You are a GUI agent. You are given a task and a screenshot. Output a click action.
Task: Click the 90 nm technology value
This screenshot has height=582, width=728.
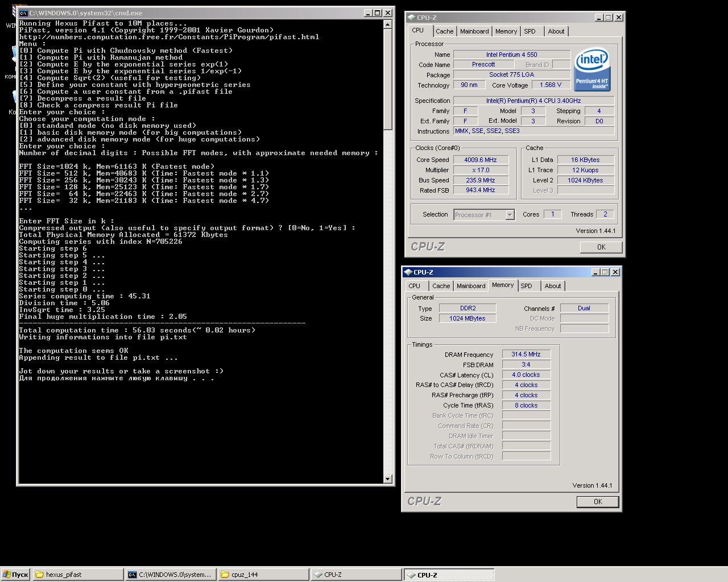(469, 85)
